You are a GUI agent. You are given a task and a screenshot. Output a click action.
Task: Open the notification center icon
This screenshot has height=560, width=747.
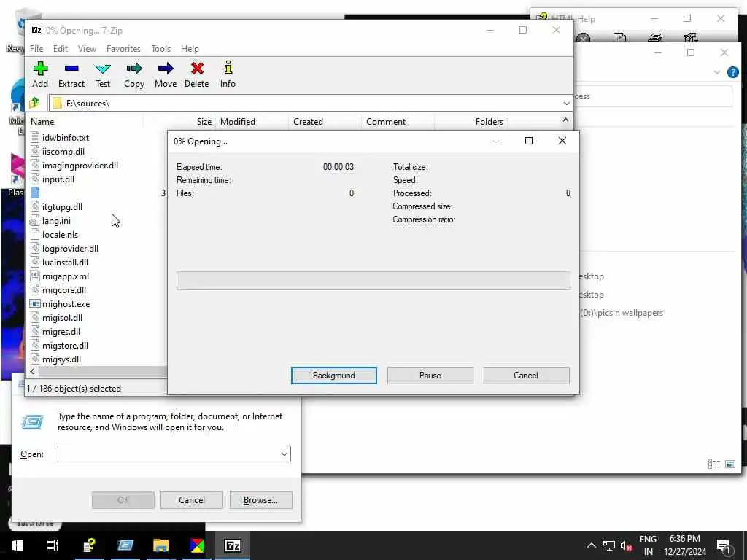[724, 545]
